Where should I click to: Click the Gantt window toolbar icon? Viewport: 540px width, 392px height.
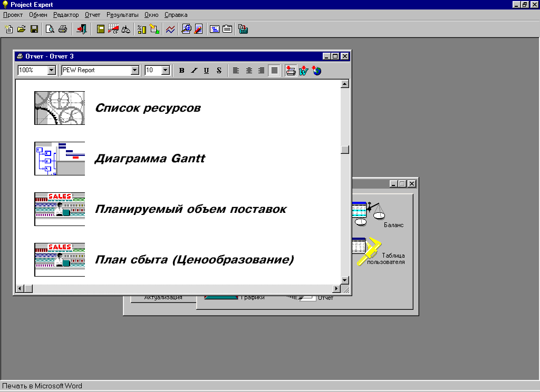click(215, 30)
